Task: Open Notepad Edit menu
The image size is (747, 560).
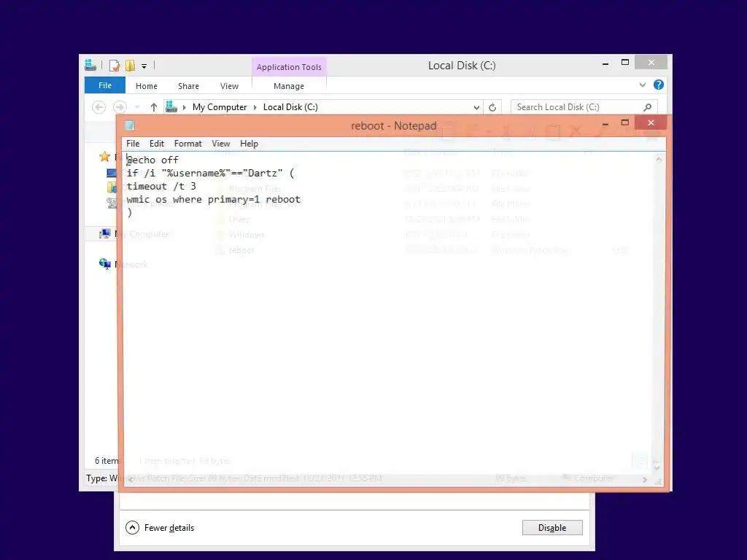Action: 156,144
